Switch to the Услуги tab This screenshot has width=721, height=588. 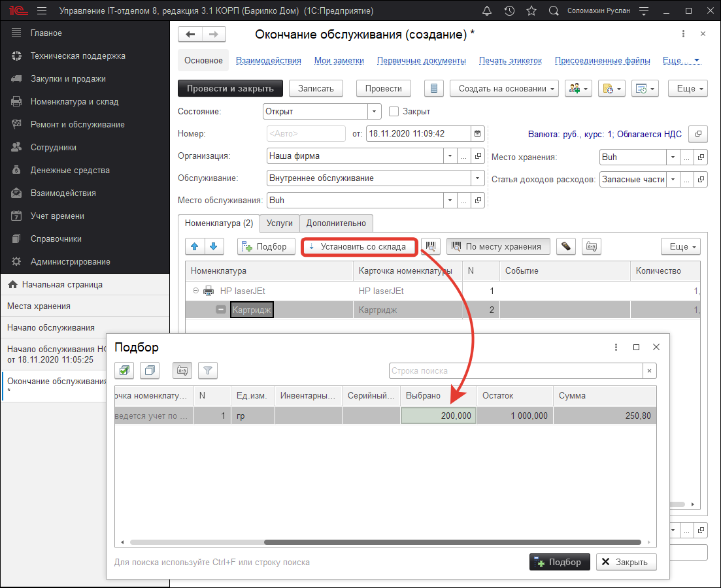click(280, 223)
